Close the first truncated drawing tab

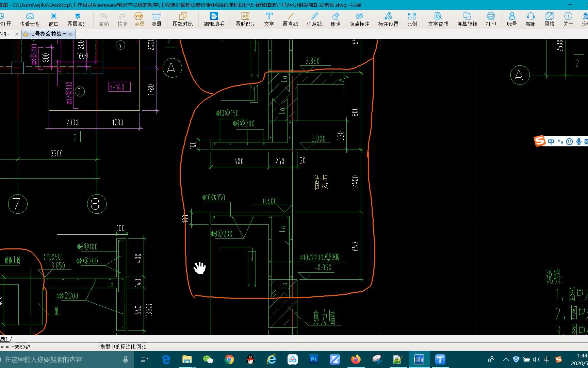17,34
